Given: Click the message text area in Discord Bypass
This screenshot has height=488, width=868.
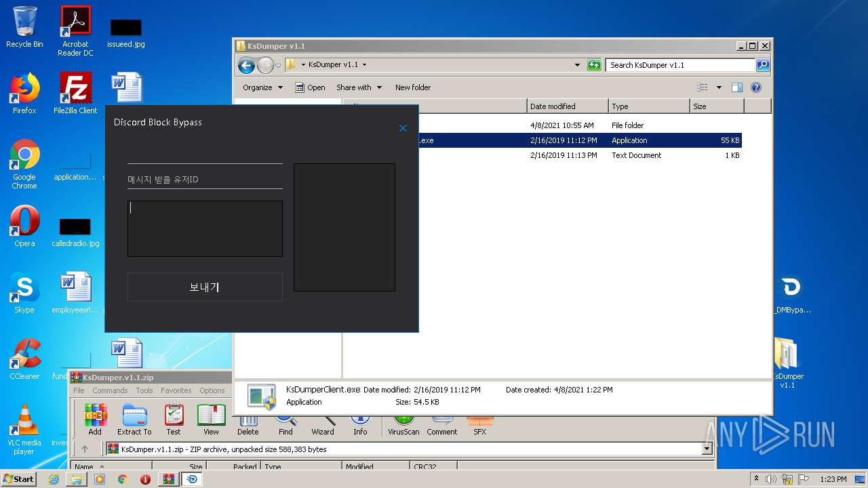Looking at the screenshot, I should (x=205, y=228).
